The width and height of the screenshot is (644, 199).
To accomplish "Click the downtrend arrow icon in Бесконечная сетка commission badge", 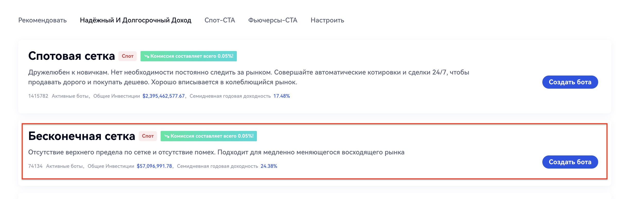I will click(167, 136).
